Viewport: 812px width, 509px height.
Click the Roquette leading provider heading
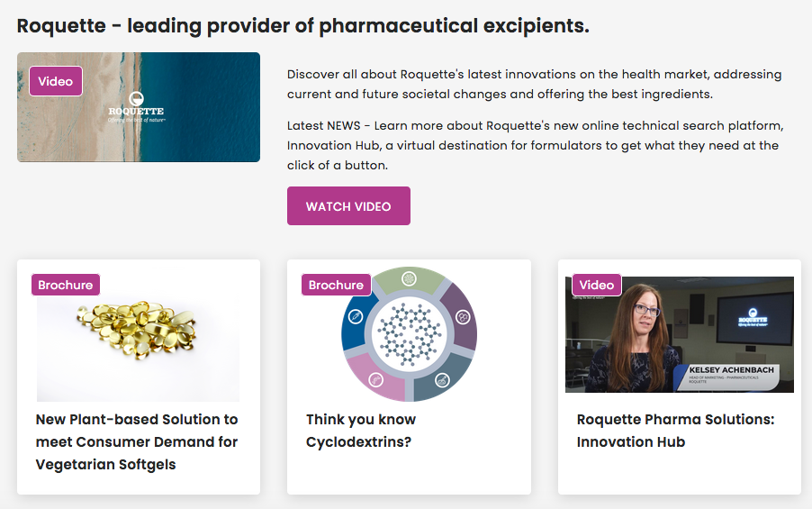coord(303,25)
